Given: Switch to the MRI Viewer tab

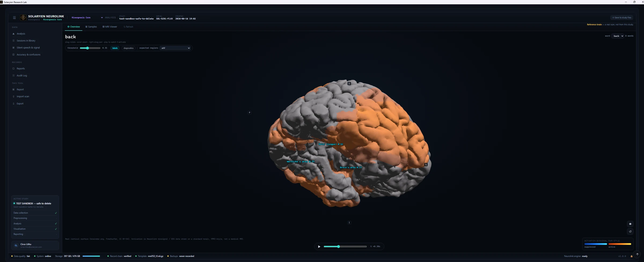Looking at the screenshot, I should click(x=110, y=27).
